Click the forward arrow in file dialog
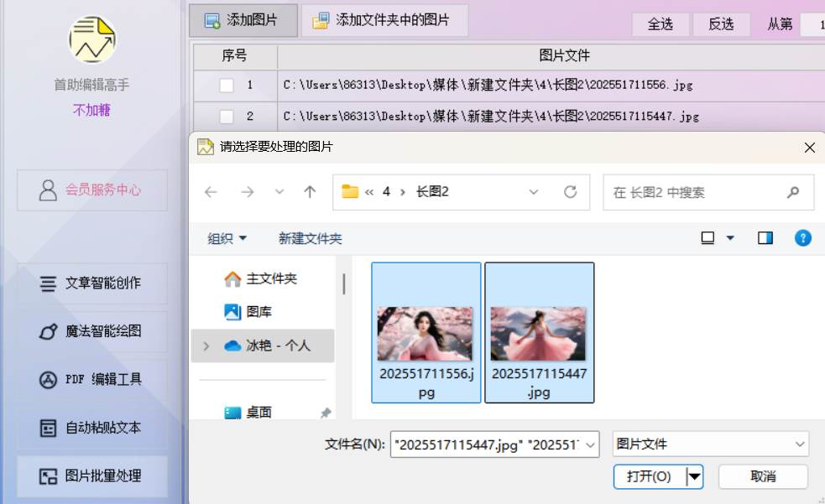Viewport: 825px width, 504px height. point(247,192)
